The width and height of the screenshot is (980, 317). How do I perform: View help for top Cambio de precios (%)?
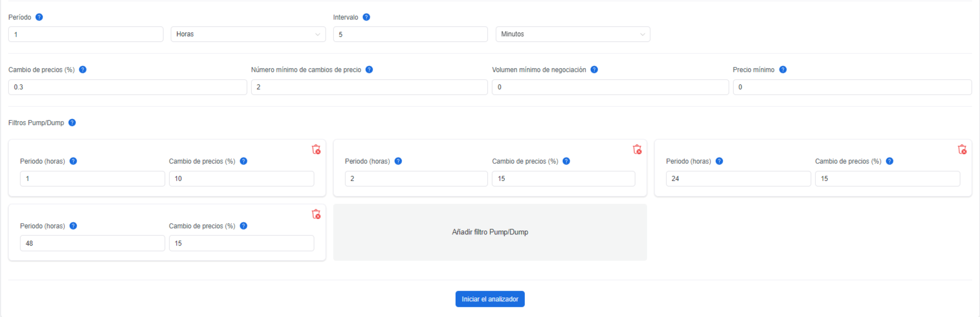(83, 70)
